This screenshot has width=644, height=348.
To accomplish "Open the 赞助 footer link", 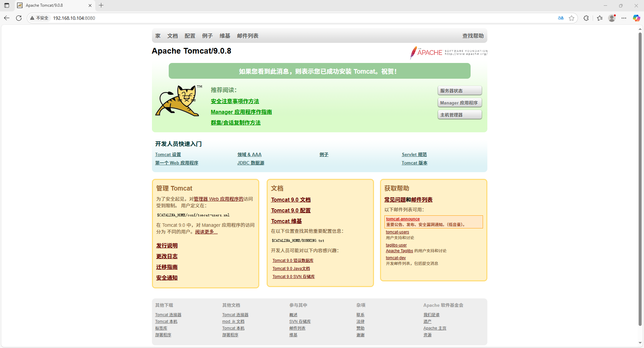I will [360, 328].
